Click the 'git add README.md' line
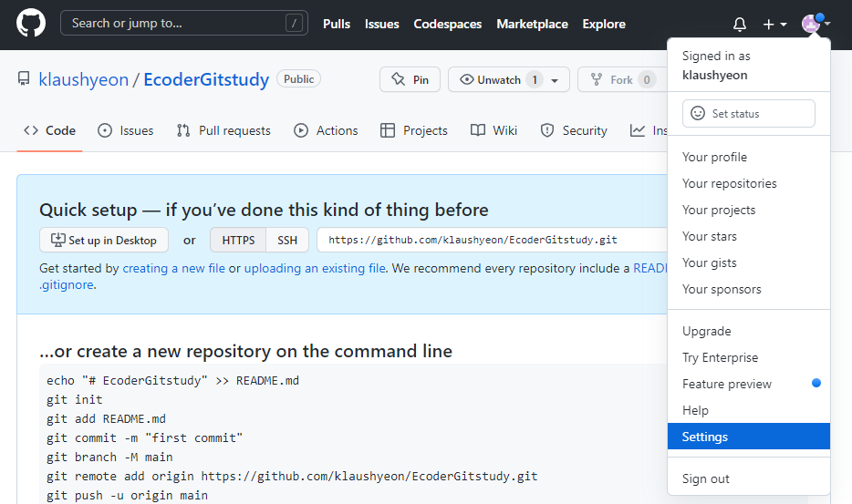The height and width of the screenshot is (504, 852). (x=106, y=419)
